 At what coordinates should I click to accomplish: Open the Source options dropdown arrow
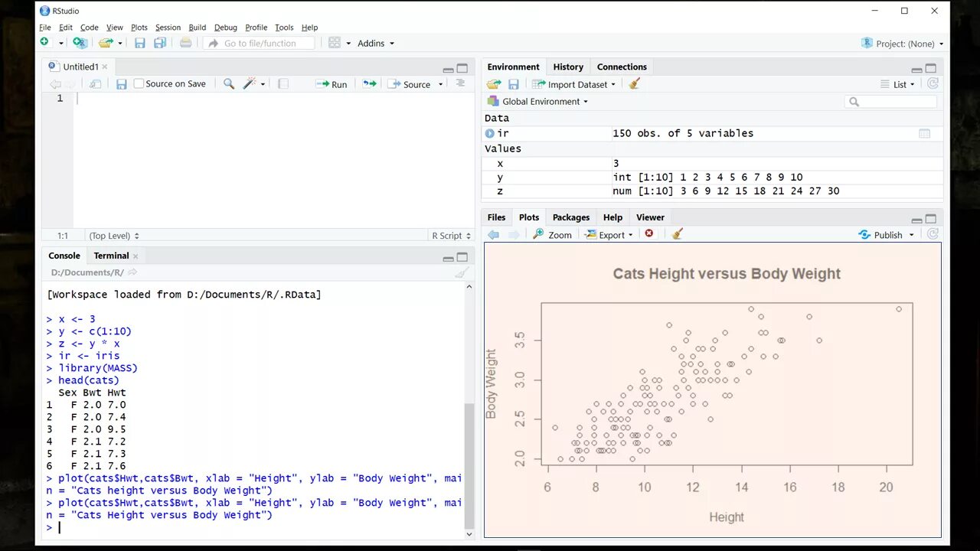tap(440, 84)
